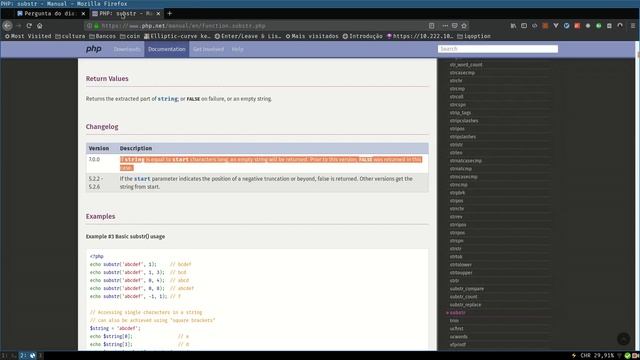Viewport: 640px width, 360px height.
Task: Open the 'cultura' bookmarks folder
Action: [70, 36]
